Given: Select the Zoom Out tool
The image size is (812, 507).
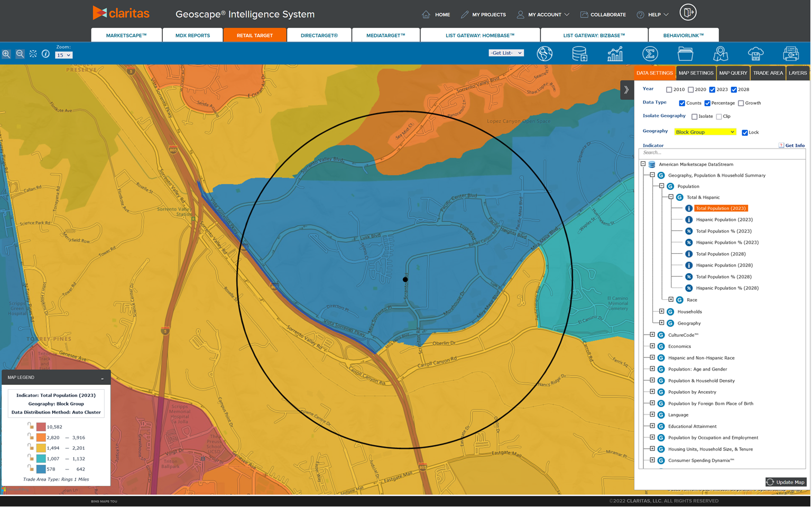Looking at the screenshot, I should point(20,53).
